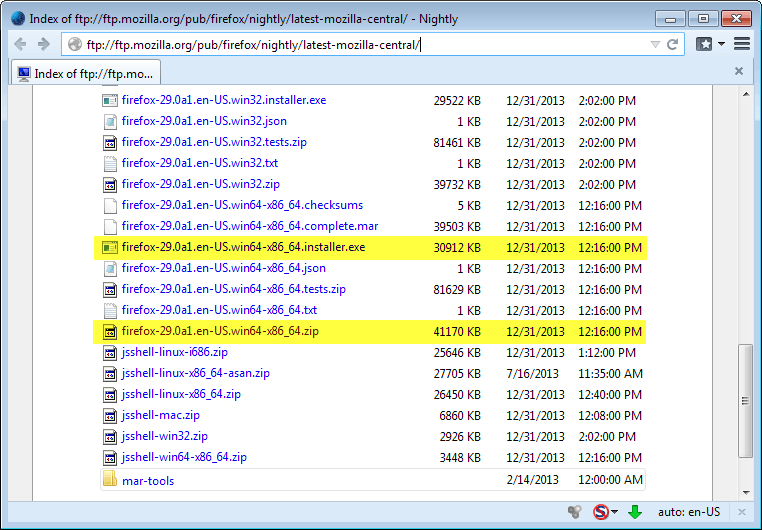762x530 pixels.
Task: Download win64-x86_64.installer.exe highlighted link
Action: (243, 247)
